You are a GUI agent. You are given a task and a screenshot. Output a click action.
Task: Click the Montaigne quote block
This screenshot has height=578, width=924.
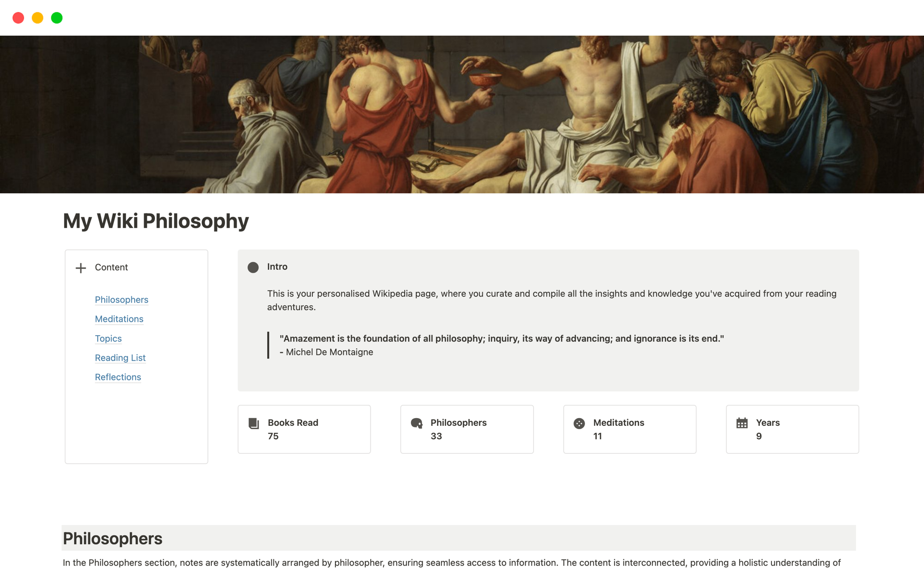click(x=501, y=345)
